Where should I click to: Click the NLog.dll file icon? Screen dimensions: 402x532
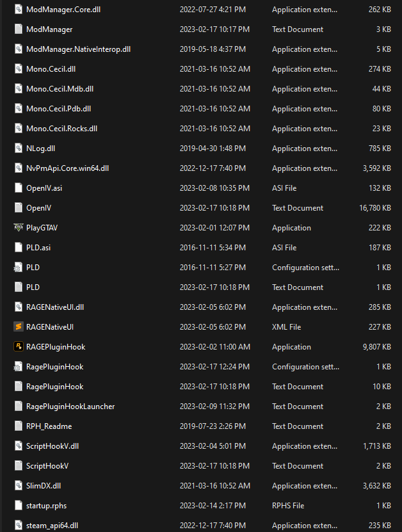pos(19,149)
